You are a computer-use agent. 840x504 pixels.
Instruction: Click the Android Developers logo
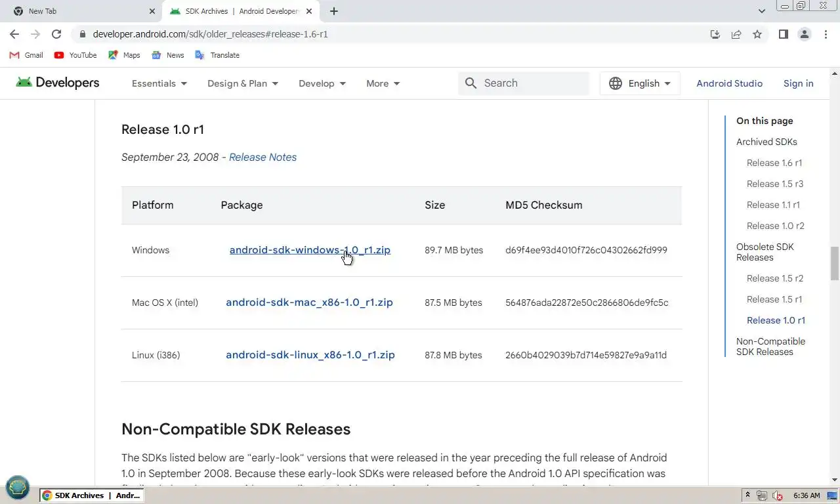point(58,83)
